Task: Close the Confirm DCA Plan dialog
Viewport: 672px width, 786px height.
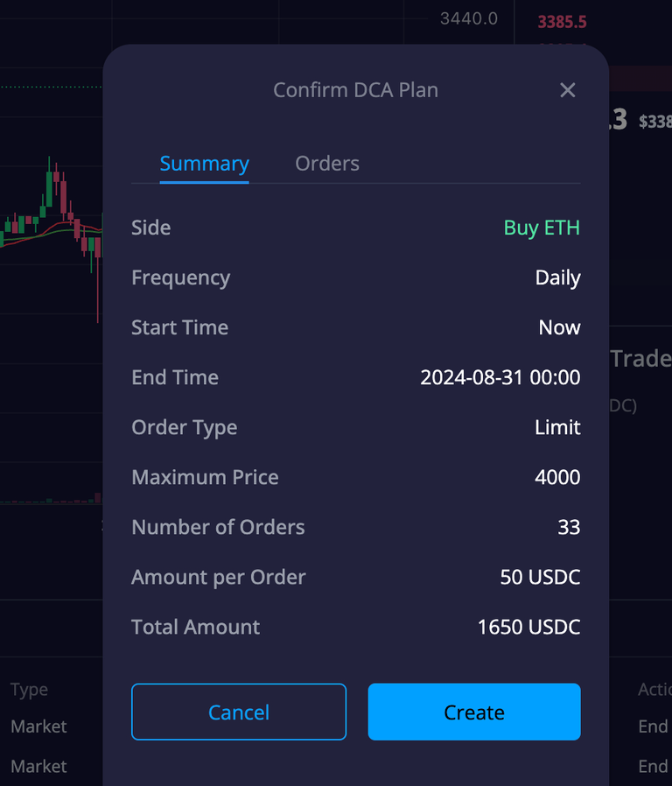Action: pyautogui.click(x=567, y=90)
